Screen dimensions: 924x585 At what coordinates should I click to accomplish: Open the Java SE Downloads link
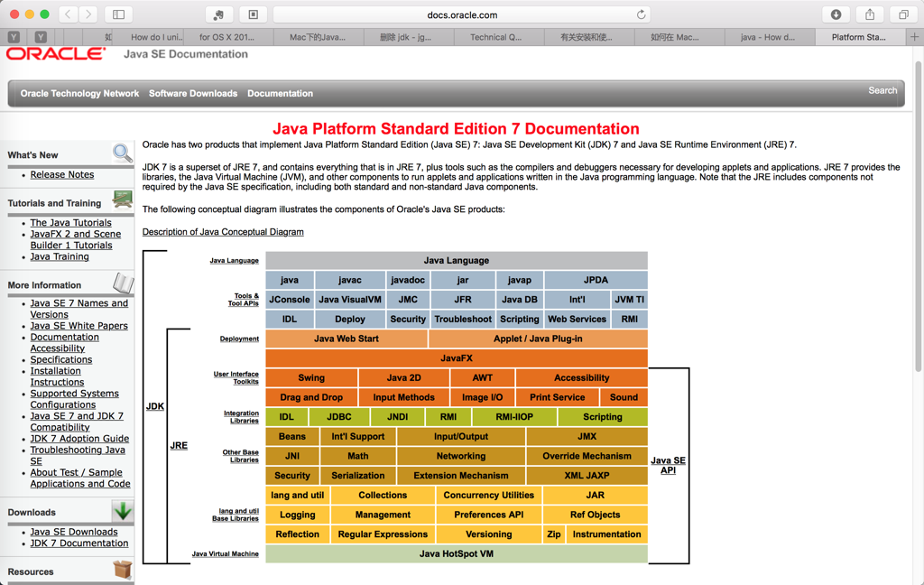[74, 532]
